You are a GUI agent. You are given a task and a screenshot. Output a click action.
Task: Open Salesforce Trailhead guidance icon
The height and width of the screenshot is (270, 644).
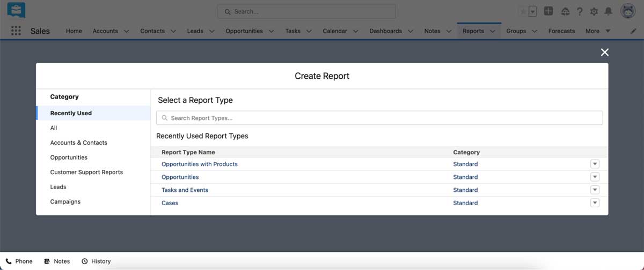(x=565, y=11)
